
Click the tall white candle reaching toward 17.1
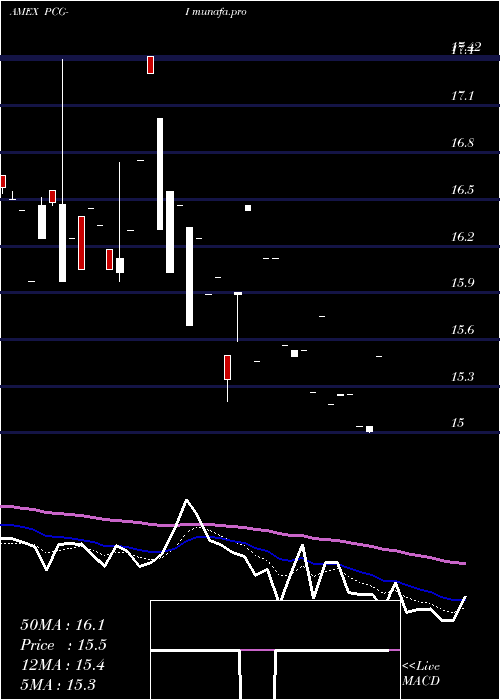(x=160, y=174)
